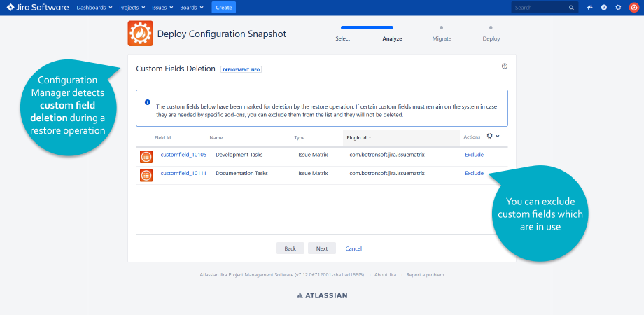Click plugin id in customfield_10111 row

tap(387, 174)
